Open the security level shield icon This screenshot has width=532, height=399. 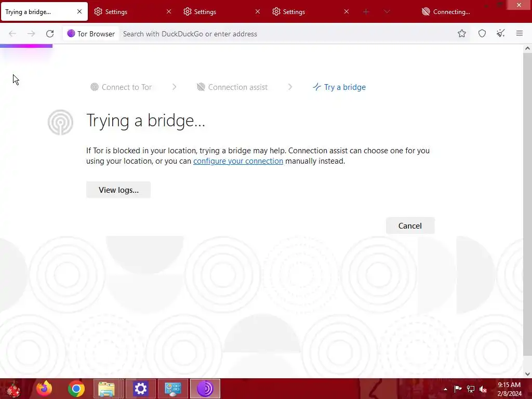pyautogui.click(x=482, y=33)
